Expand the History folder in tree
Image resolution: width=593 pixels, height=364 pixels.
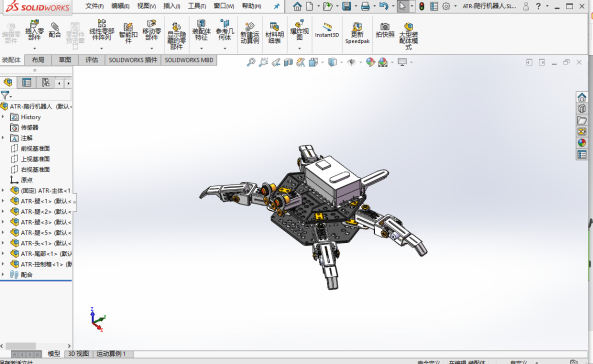point(3,117)
